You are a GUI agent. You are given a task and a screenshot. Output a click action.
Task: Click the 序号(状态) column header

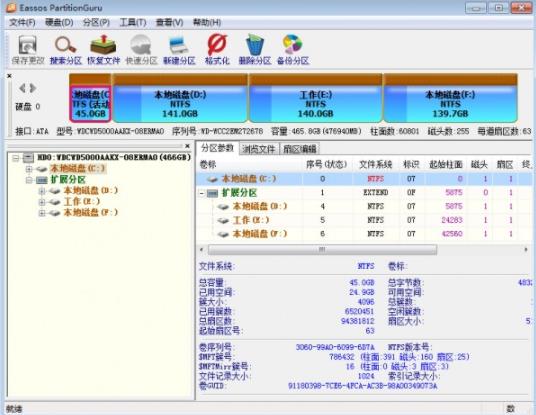326,165
